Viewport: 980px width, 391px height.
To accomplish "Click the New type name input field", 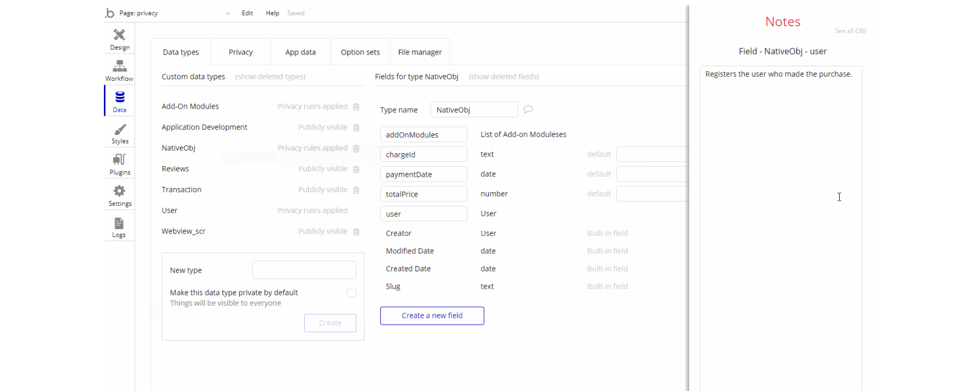I will (x=304, y=270).
